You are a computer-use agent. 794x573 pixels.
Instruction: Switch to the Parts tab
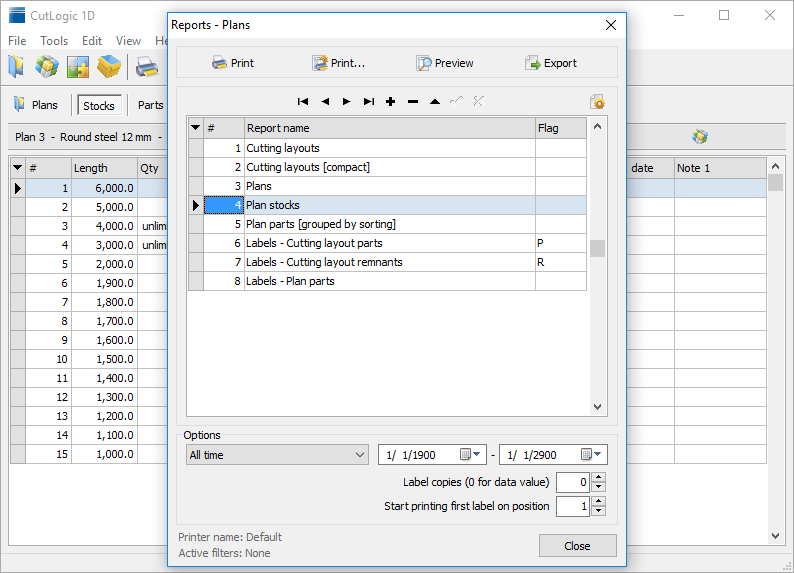click(150, 105)
